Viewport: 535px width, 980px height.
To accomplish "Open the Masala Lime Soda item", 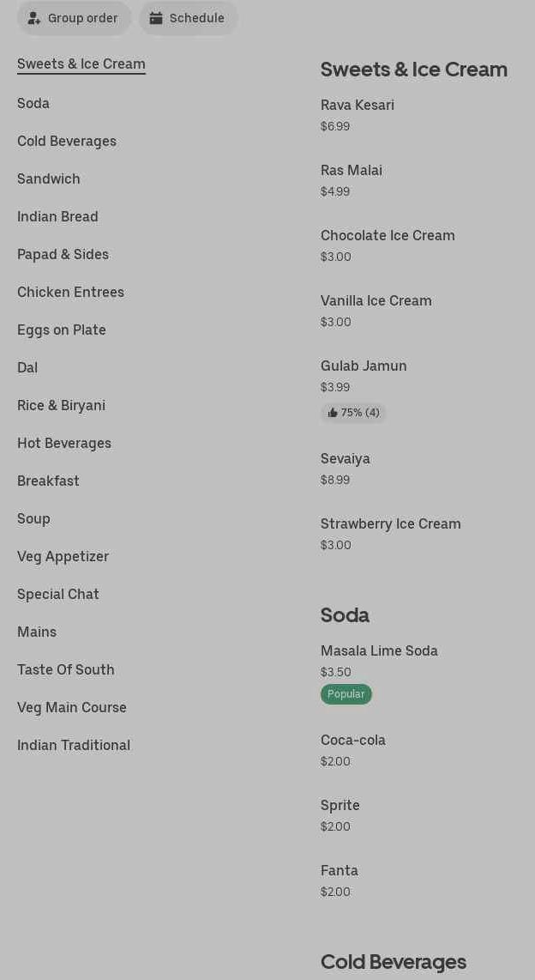I will [x=379, y=651].
